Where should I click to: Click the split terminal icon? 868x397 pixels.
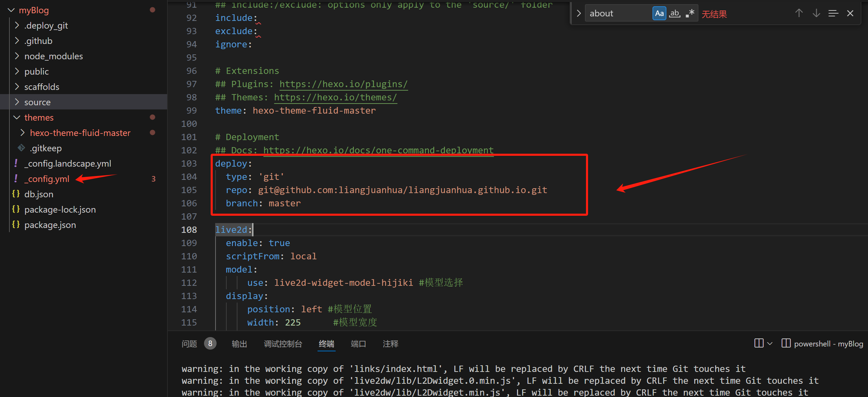[x=759, y=343]
